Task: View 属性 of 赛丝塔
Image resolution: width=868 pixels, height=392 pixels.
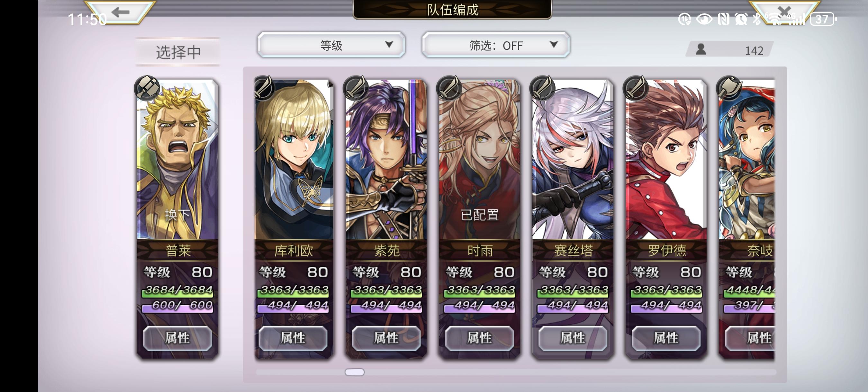Action: click(573, 338)
